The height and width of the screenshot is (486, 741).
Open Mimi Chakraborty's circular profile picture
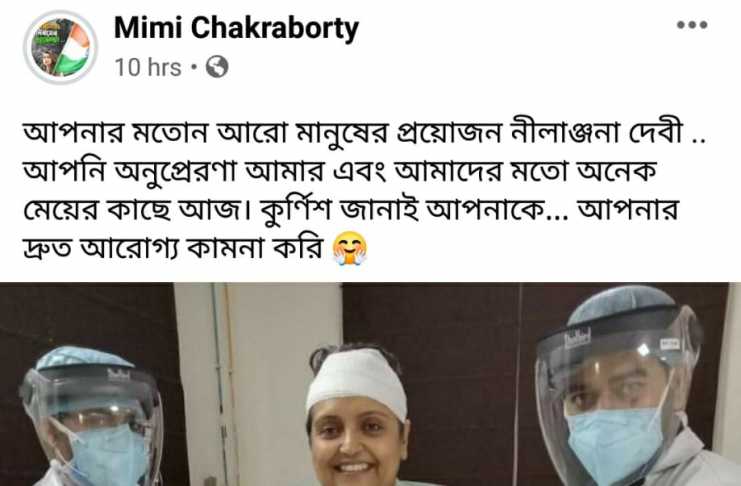pos(60,47)
